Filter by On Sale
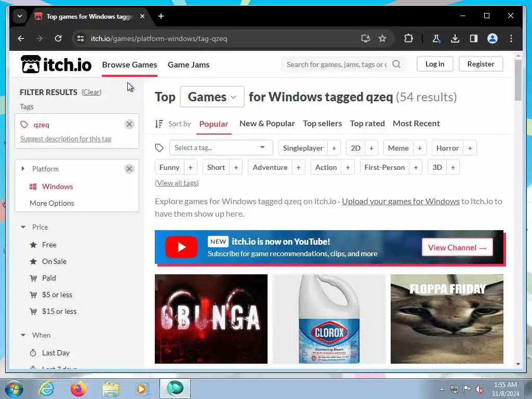 54,261
